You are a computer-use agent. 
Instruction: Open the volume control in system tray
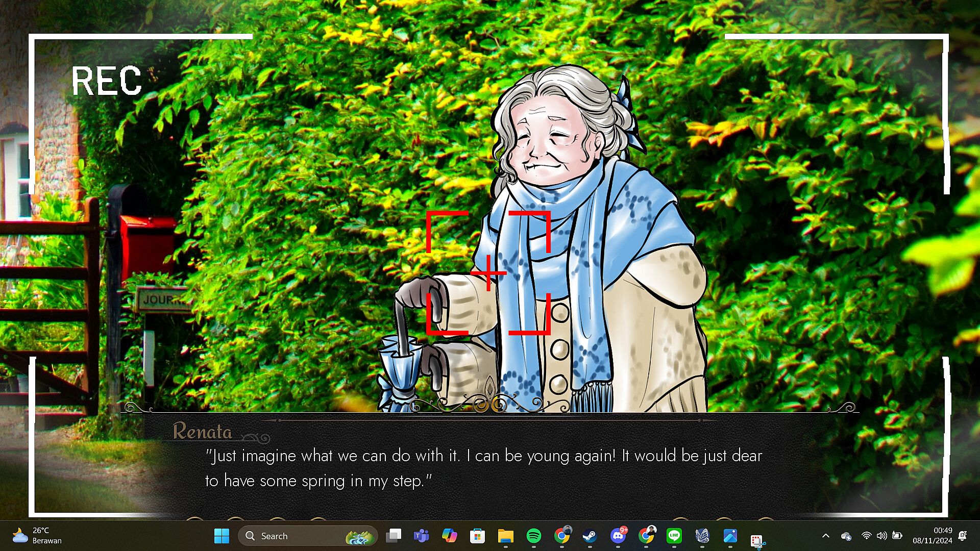(881, 536)
